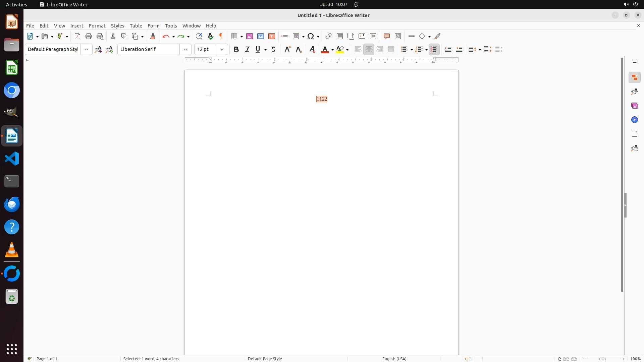Viewport: 644px width, 362px height.
Task: Toggle Bold formatting
Action: point(236,49)
